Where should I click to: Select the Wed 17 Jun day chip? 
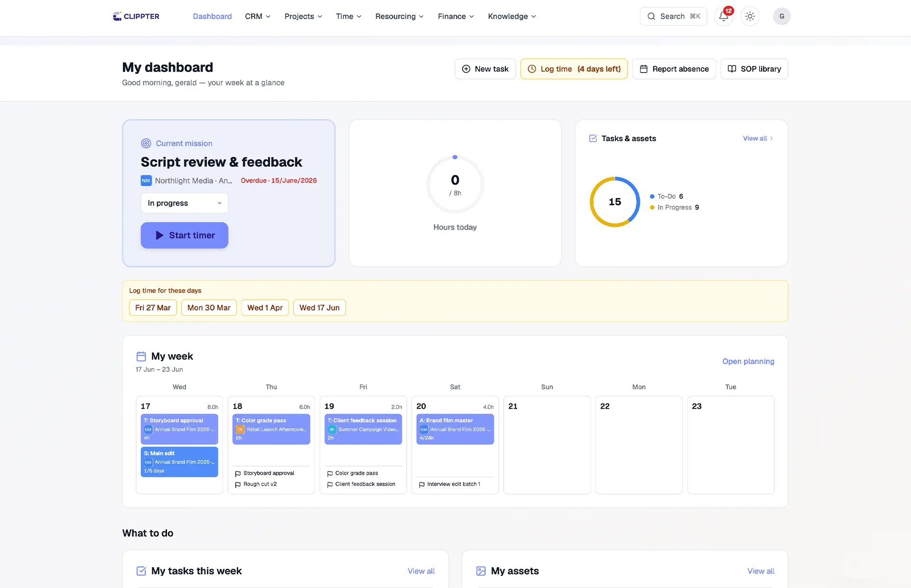point(319,308)
